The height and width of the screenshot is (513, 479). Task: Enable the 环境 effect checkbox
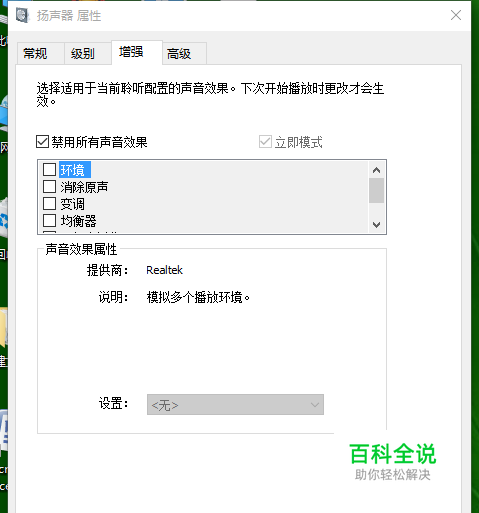click(x=49, y=170)
